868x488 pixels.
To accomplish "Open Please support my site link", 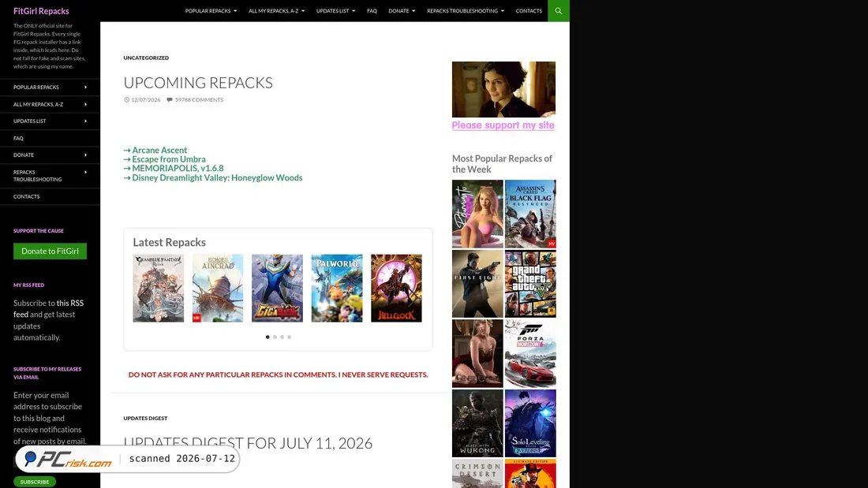I will point(503,125).
